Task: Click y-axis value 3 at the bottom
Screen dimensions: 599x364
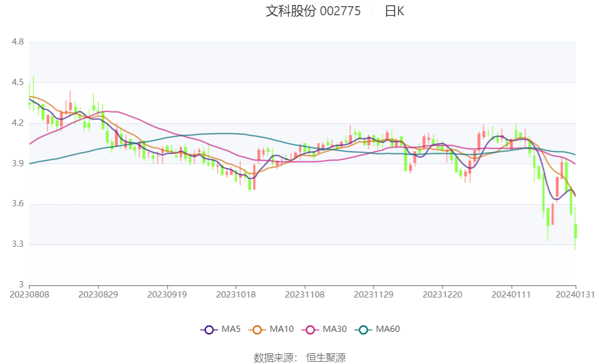Action: [x=21, y=285]
